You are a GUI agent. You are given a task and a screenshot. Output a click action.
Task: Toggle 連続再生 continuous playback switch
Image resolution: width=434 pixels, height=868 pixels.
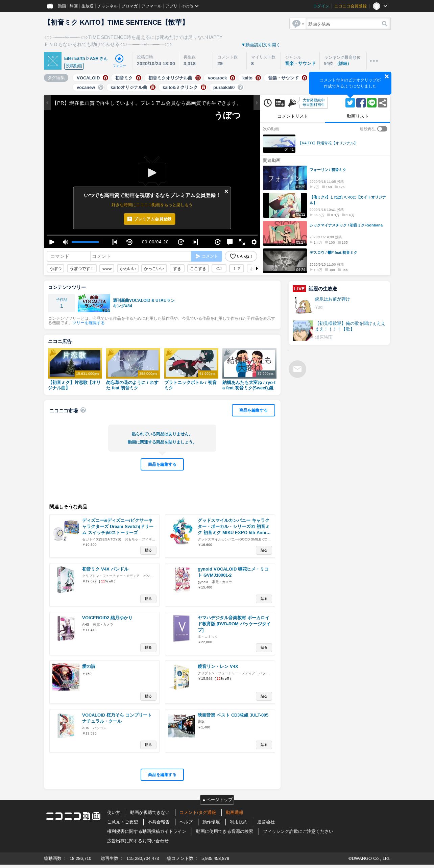382,129
